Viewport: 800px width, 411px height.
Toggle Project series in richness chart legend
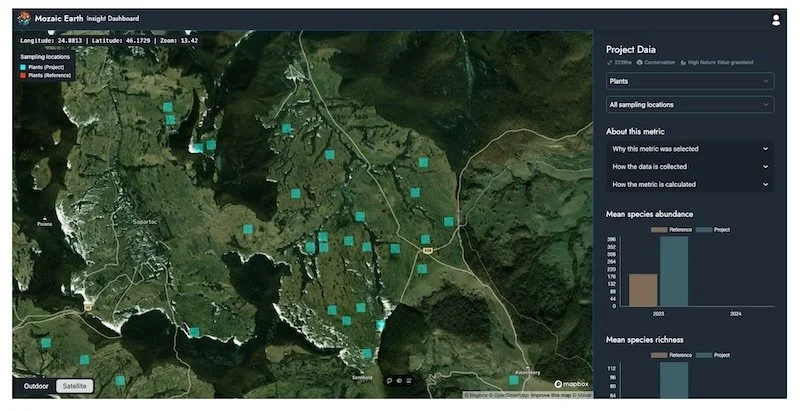point(713,355)
